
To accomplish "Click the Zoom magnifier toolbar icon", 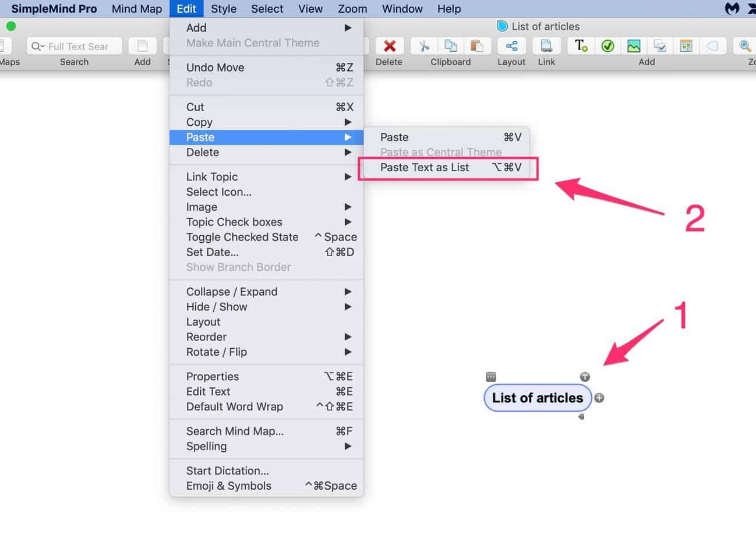I will [x=745, y=46].
